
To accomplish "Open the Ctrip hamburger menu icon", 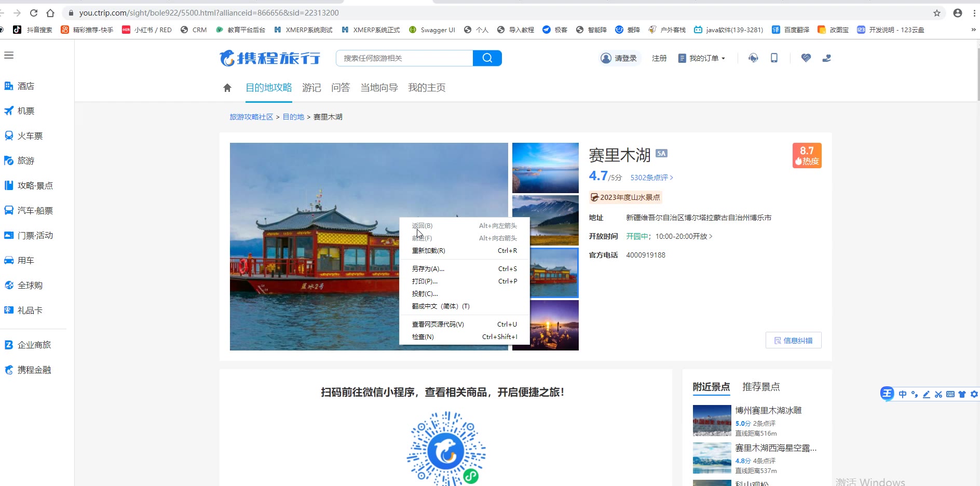I will click(x=9, y=55).
